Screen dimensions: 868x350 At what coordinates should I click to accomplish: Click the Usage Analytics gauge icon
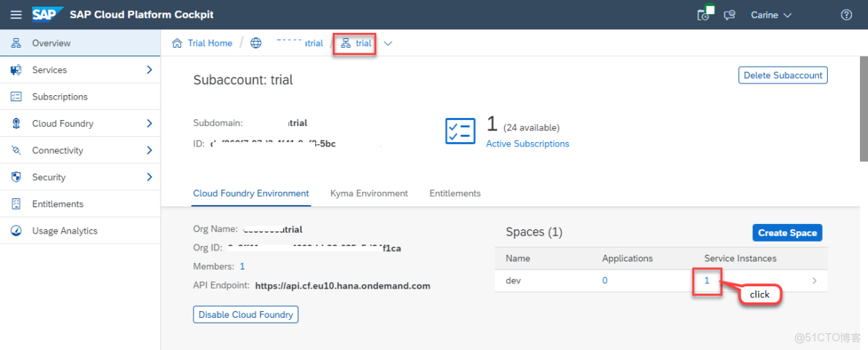[16, 231]
